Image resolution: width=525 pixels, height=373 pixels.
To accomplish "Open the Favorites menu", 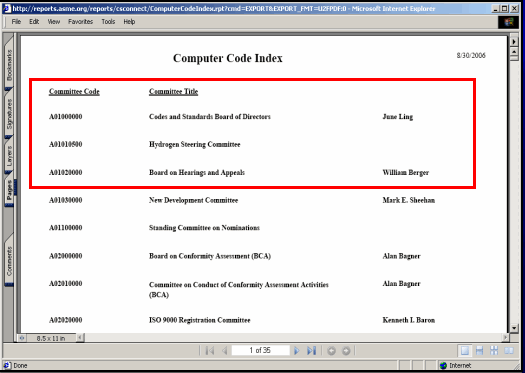I will [80, 22].
